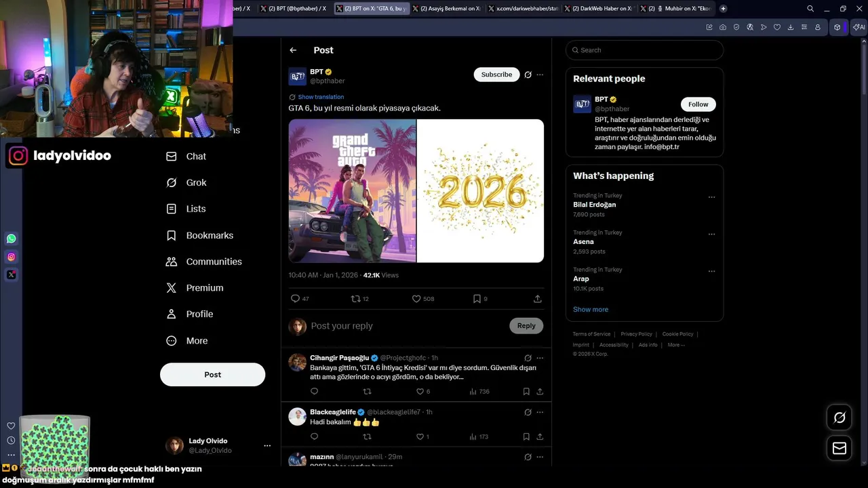Open three-dot menu on BPT post
The width and height of the screenshot is (868, 488).
pyautogui.click(x=540, y=75)
